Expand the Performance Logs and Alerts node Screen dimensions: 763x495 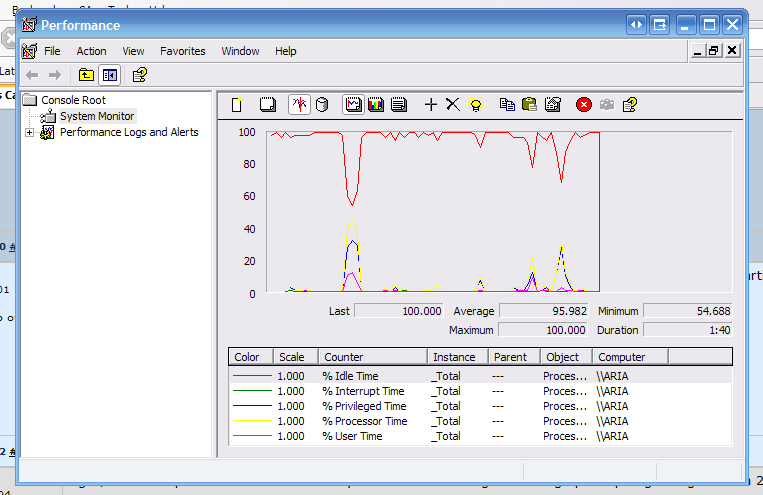(30, 132)
